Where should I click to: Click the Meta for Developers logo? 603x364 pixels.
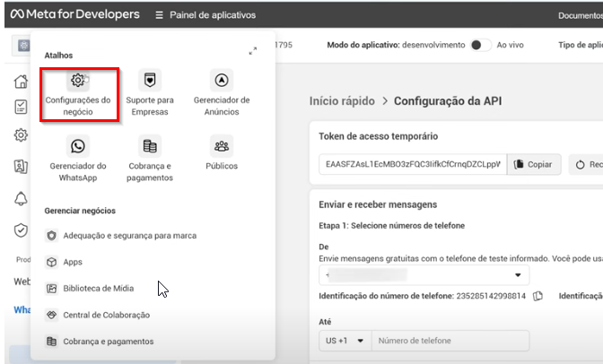(x=75, y=14)
